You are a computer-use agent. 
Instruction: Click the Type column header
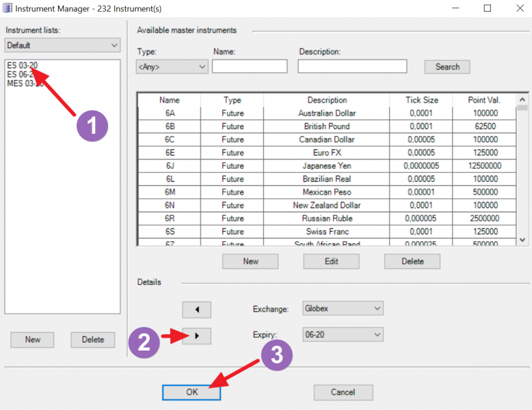(232, 100)
